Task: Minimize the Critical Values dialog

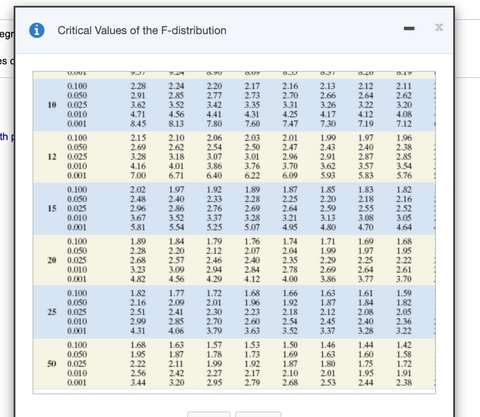Action: [x=409, y=29]
